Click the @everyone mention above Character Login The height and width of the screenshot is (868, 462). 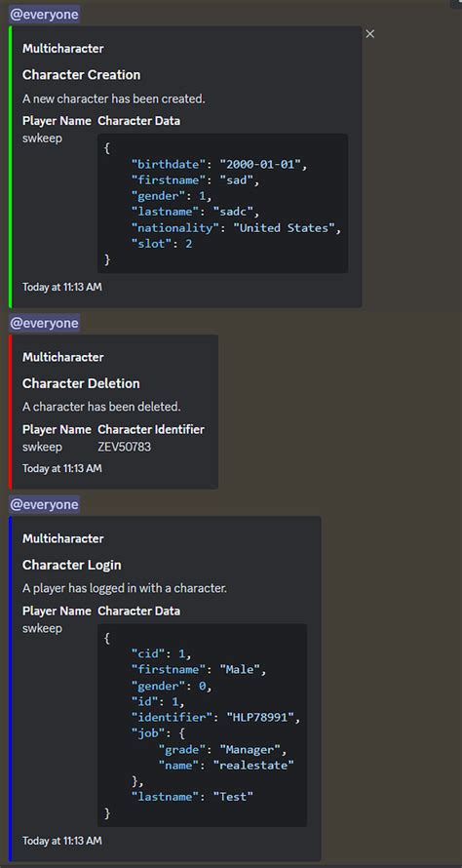coord(44,504)
